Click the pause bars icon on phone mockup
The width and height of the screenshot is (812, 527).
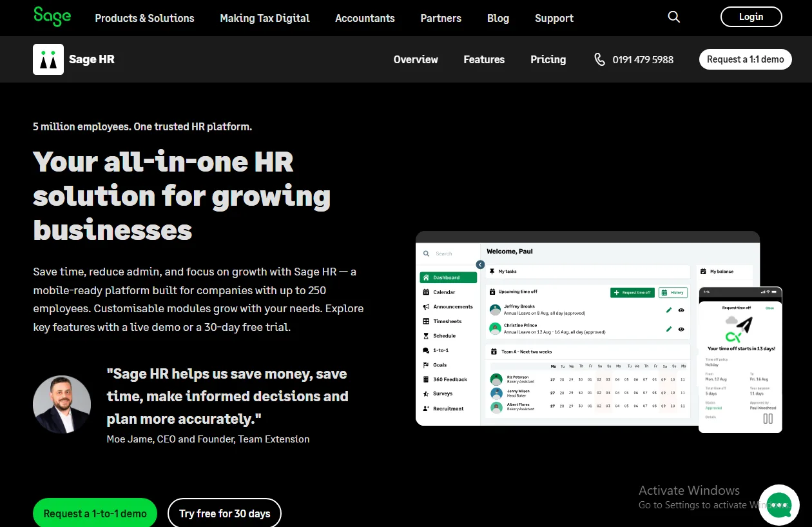click(x=768, y=419)
